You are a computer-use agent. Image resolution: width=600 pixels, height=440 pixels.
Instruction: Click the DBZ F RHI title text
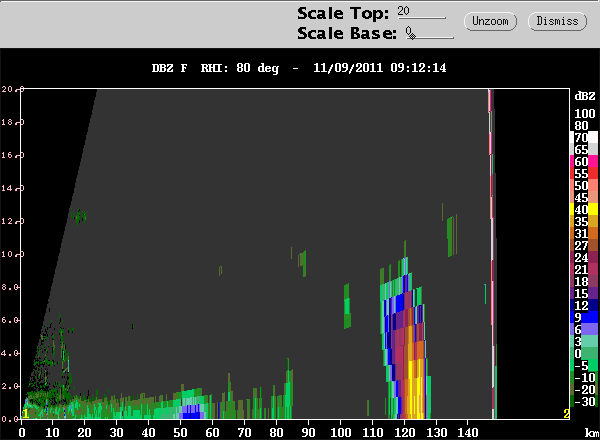click(x=298, y=68)
